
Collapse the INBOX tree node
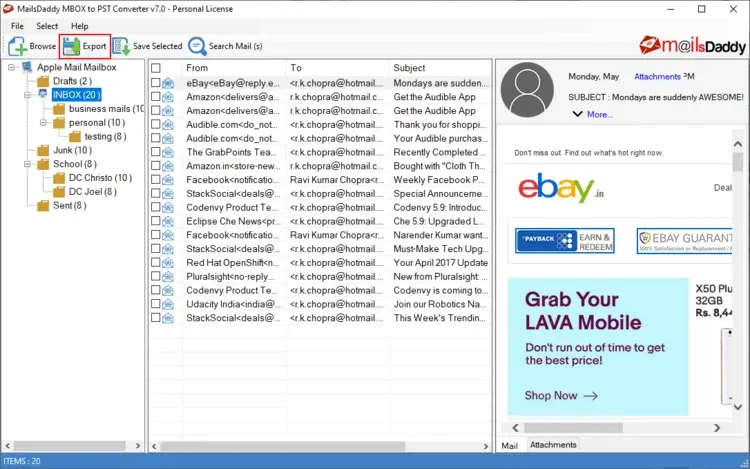[x=27, y=95]
